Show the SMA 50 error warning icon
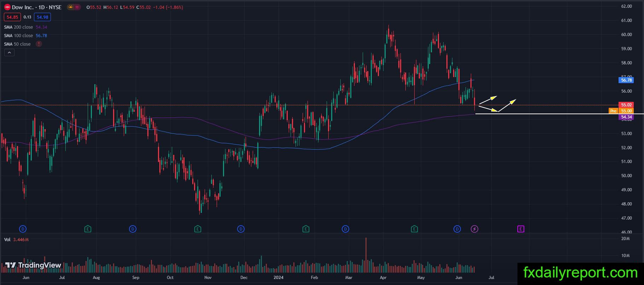Screen dimensions: 644x285 (x=39, y=44)
